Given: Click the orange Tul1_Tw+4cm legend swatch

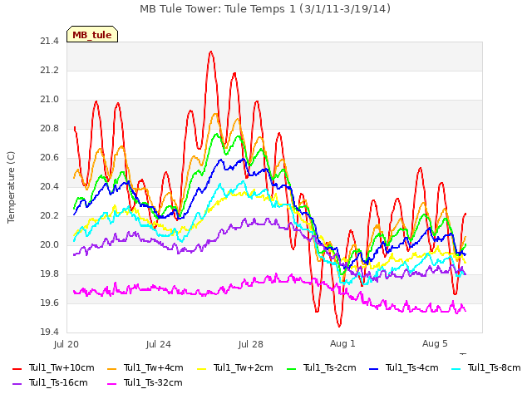Looking at the screenshot, I should click(111, 368).
